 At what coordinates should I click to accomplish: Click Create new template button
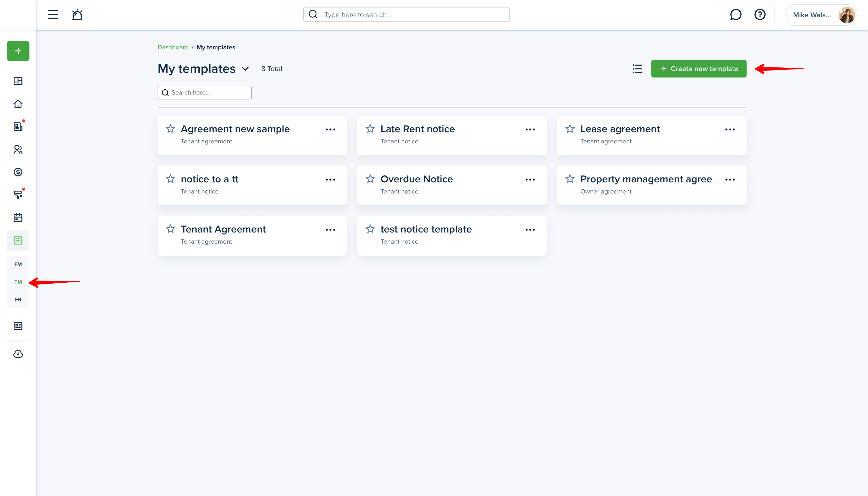pyautogui.click(x=699, y=69)
